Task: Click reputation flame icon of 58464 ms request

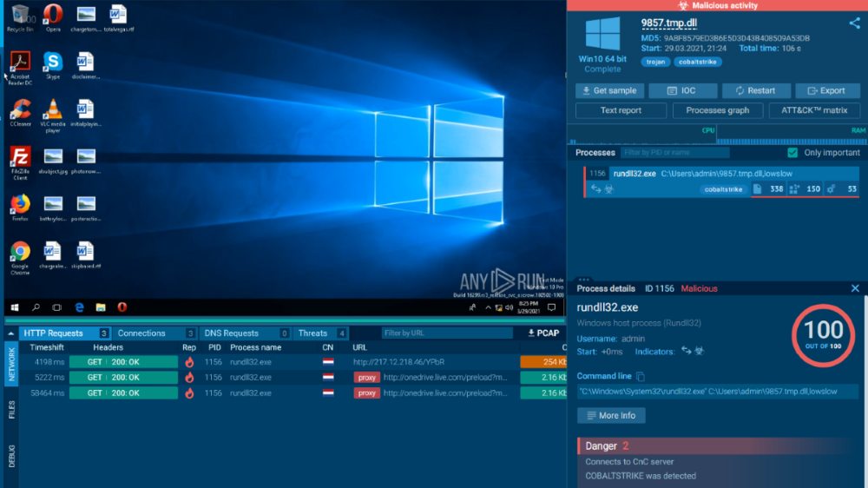Action: (189, 393)
